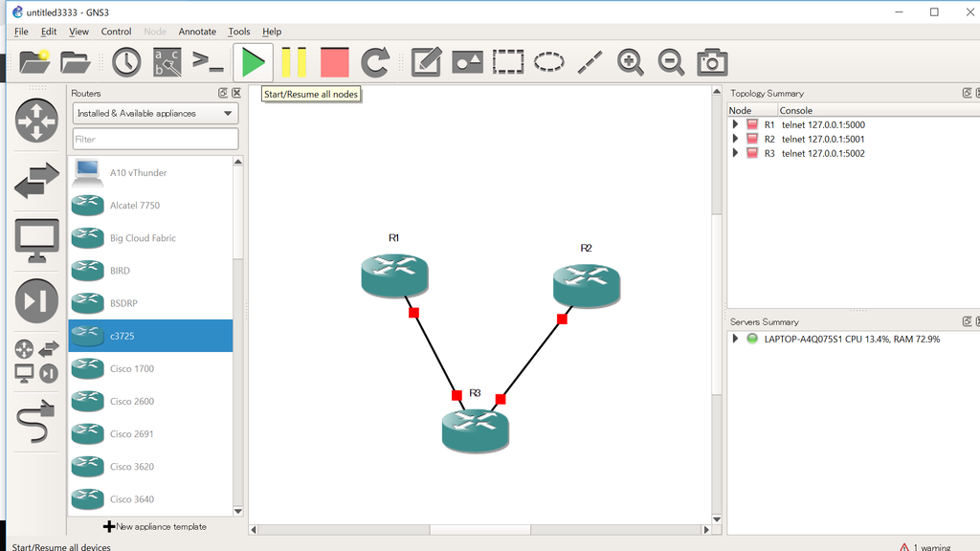Screen dimensions: 980x551
Task: Select BIRD appliance
Action: (x=150, y=271)
